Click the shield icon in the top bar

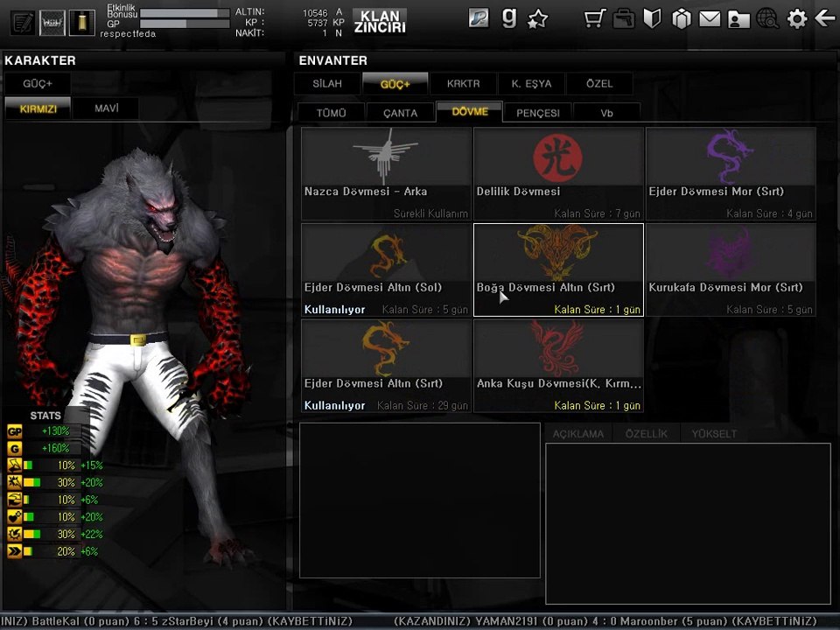tap(652, 19)
